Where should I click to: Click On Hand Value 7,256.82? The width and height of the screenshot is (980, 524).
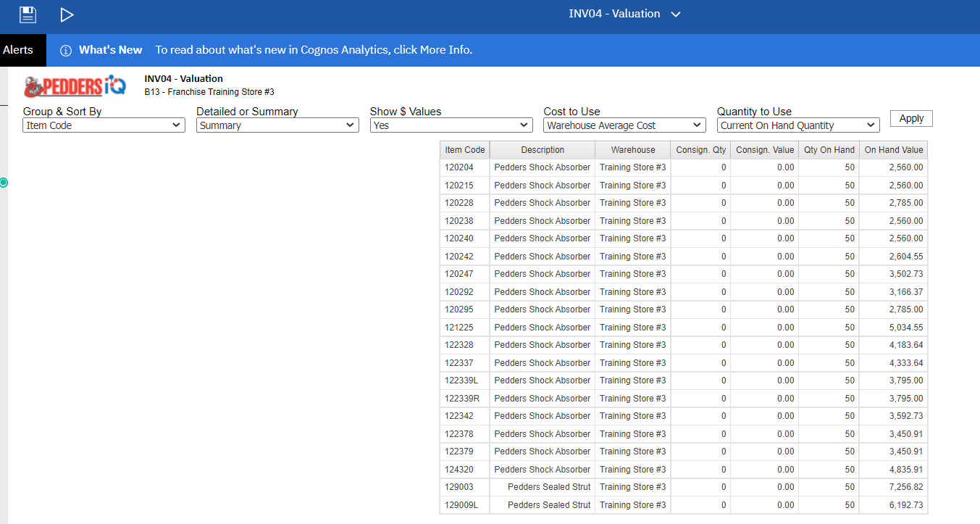click(x=894, y=487)
